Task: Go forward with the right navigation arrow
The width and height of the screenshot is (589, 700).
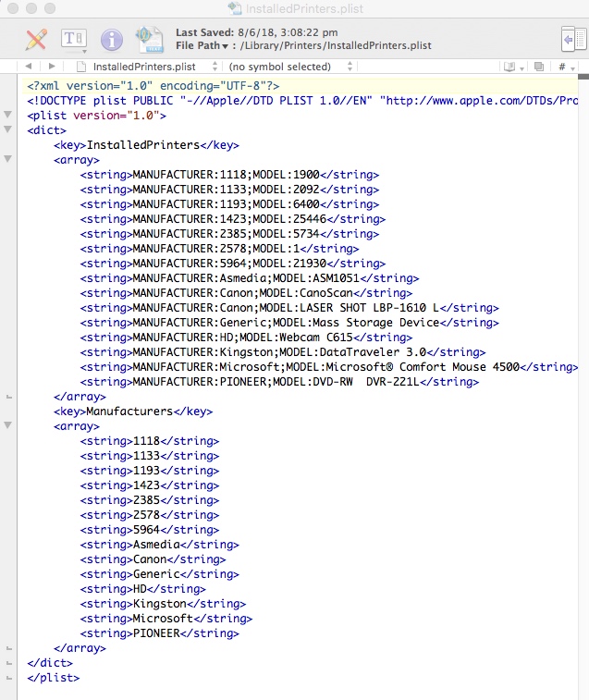Action: [x=52, y=66]
